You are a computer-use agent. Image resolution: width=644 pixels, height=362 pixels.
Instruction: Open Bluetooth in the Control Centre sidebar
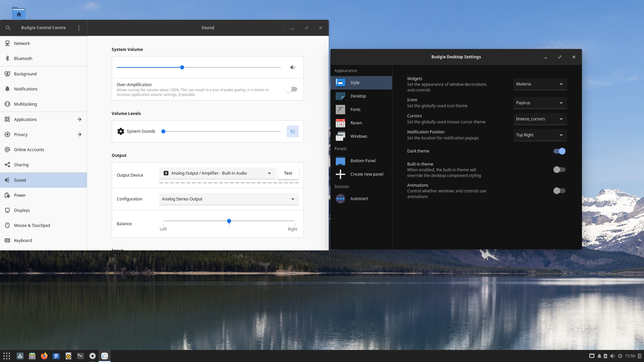click(x=44, y=59)
